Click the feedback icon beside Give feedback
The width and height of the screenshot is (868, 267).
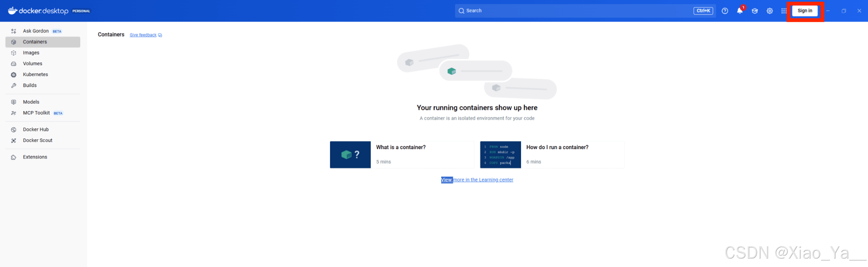160,35
